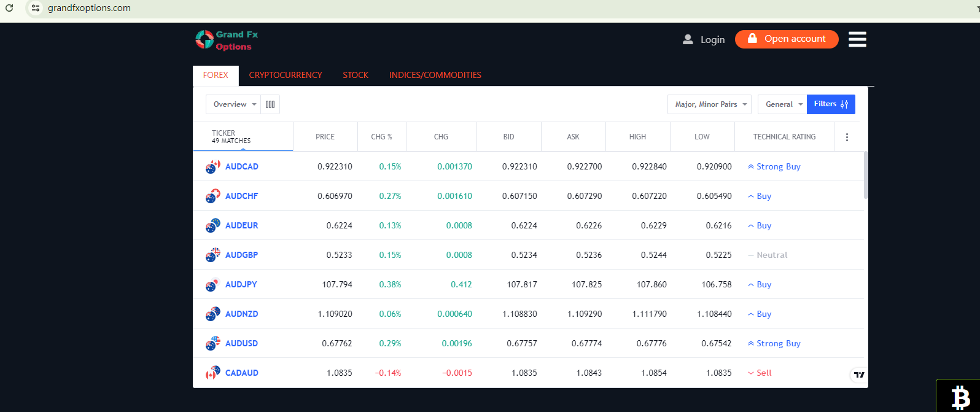Switch to the CRYPTOCURRENCY tab
Screen dimensions: 980x412
286,75
